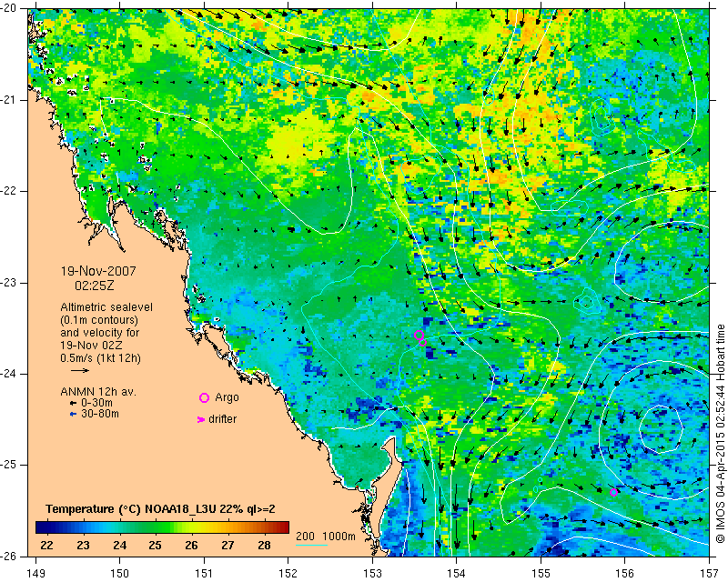
Task: Click the latitude axis label -21
Action: tap(9, 100)
